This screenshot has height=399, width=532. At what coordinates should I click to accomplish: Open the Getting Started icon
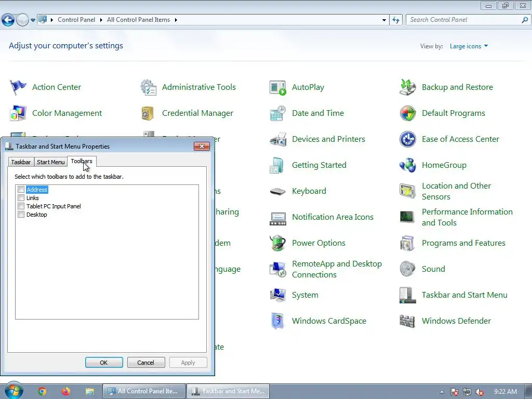click(x=277, y=165)
